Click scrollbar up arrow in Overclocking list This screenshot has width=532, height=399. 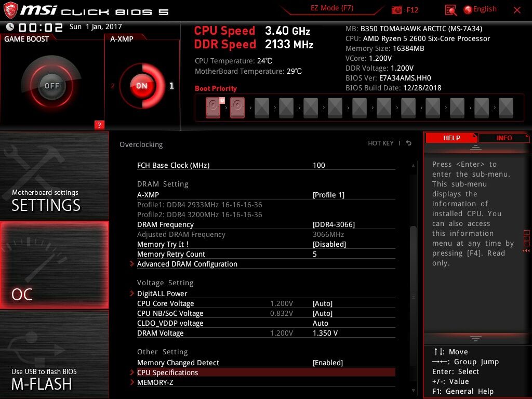coord(413,166)
